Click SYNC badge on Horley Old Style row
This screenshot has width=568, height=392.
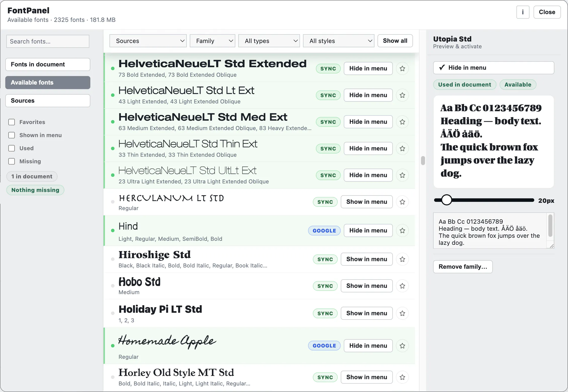[325, 377]
